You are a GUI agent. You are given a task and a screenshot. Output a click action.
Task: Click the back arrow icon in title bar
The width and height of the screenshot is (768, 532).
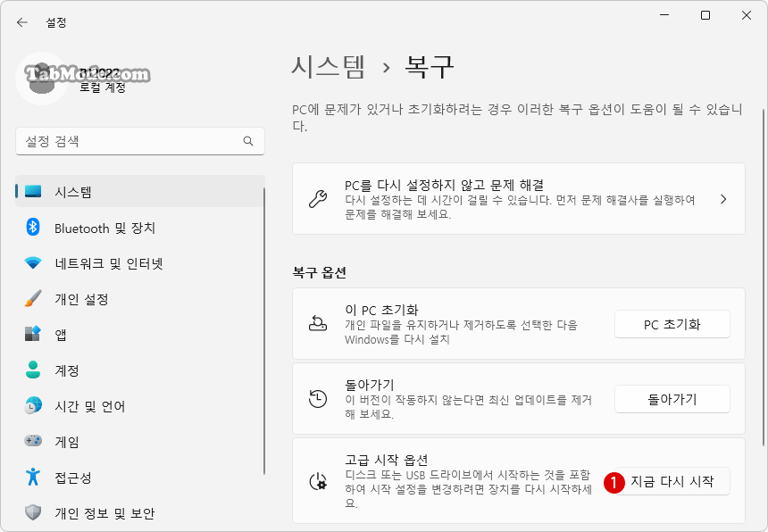tap(21, 22)
